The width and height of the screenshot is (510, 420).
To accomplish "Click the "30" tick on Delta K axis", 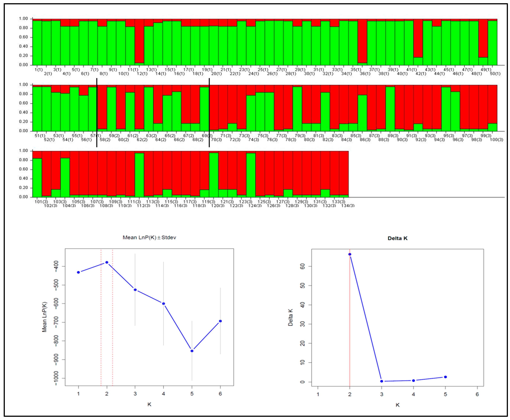I will tap(303, 324).
